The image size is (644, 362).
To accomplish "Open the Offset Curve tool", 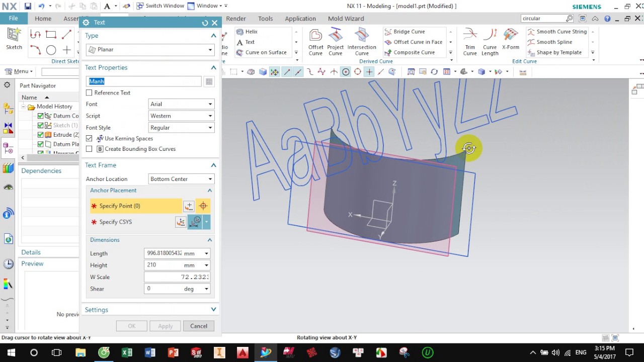I will click(x=315, y=42).
